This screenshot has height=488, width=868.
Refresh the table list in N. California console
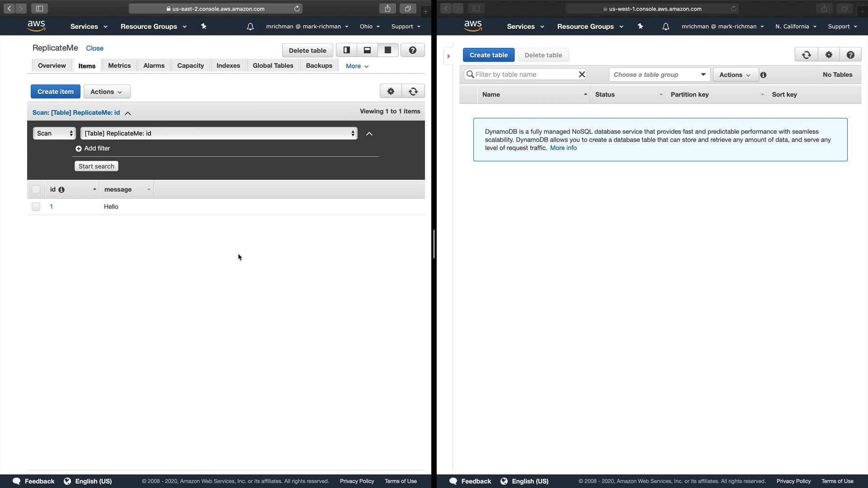(x=806, y=55)
